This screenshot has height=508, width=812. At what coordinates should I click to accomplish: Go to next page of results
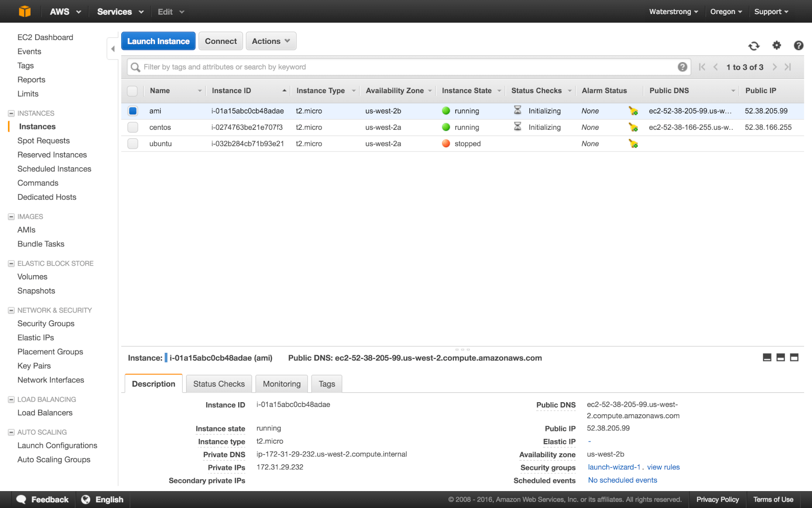(x=774, y=67)
